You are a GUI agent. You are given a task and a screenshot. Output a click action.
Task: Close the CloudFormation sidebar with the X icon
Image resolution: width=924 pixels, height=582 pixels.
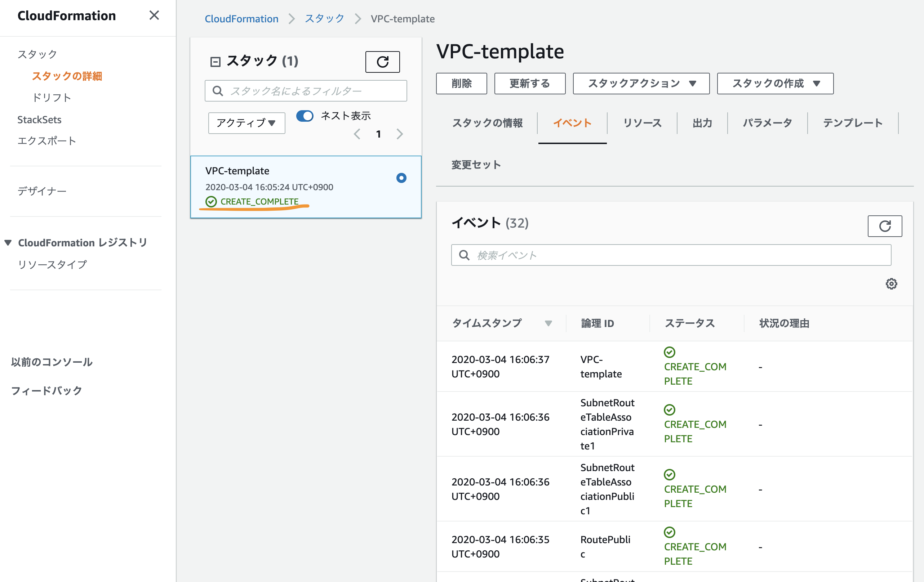coord(154,15)
